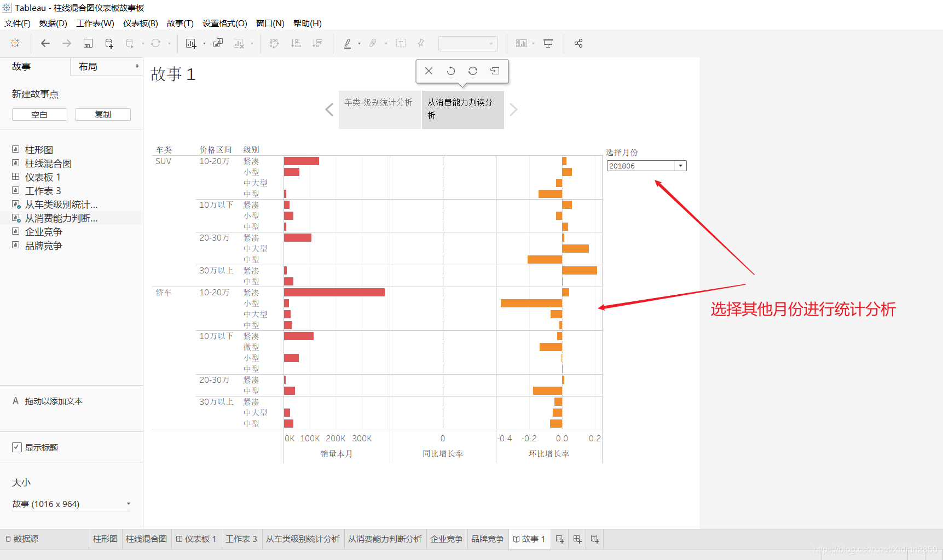Click the Show Me cards icon
The width and height of the screenshot is (943, 560).
point(522,43)
